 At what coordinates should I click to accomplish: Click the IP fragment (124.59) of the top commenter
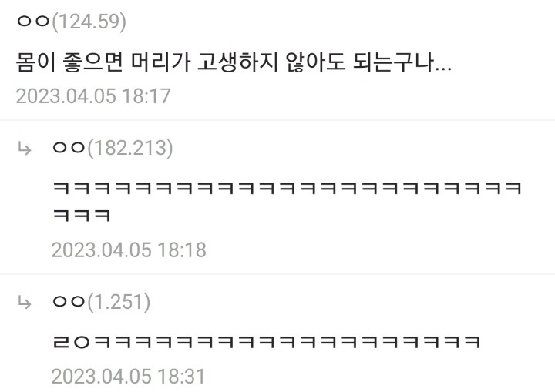tap(89, 22)
